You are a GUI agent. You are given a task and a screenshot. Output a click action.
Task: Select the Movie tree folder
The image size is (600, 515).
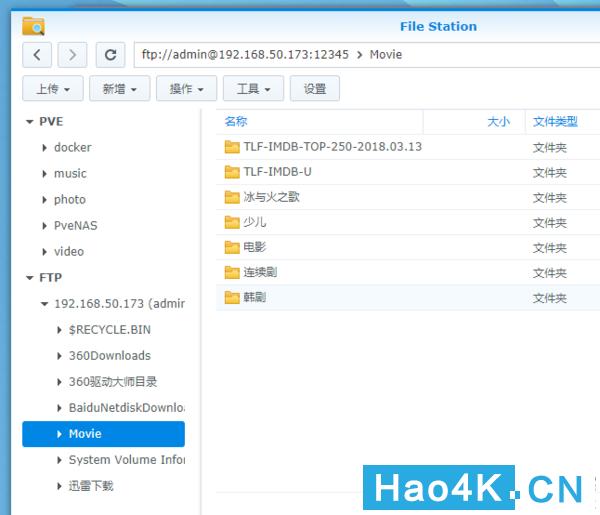coord(85,434)
